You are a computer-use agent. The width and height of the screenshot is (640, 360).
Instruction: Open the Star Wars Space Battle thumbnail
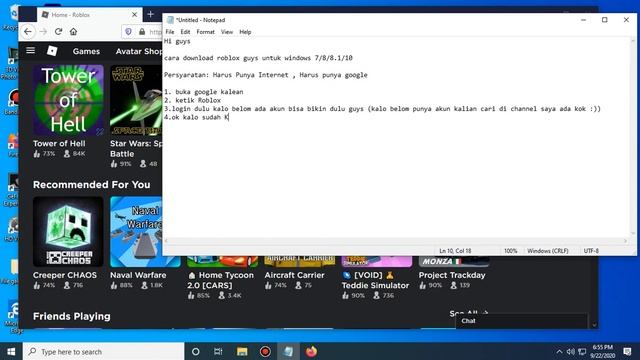pyautogui.click(x=136, y=100)
